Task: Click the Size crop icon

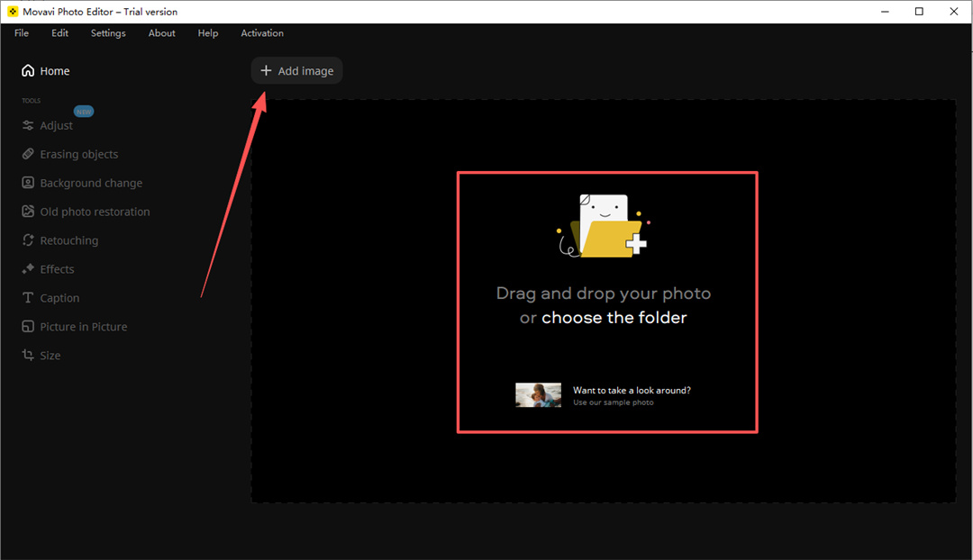Action: (28, 355)
